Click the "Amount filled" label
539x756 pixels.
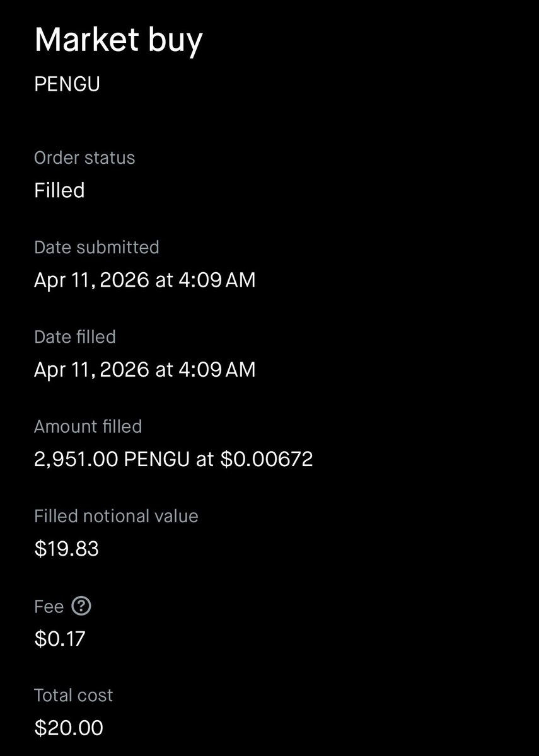coord(88,427)
